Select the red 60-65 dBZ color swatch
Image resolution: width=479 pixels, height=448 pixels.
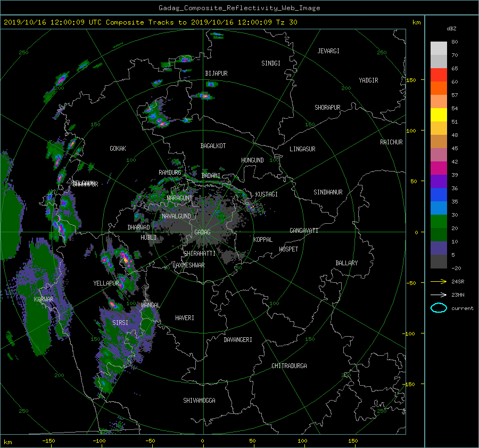[x=439, y=75]
